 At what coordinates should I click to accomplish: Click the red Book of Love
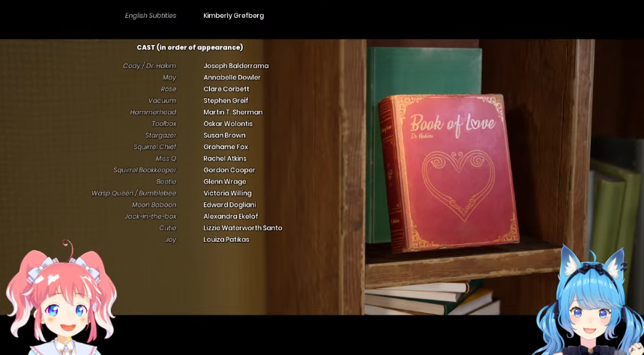(448, 172)
